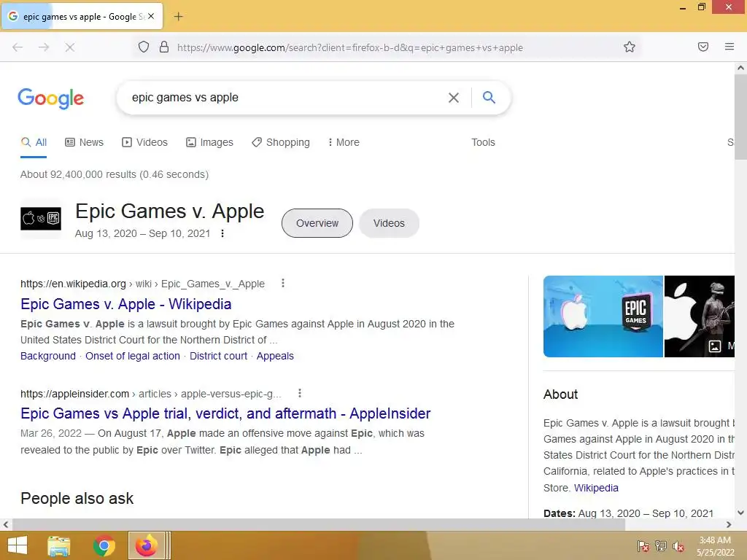Click the People also ask heading
Image resolution: width=747 pixels, height=560 pixels.
click(77, 498)
